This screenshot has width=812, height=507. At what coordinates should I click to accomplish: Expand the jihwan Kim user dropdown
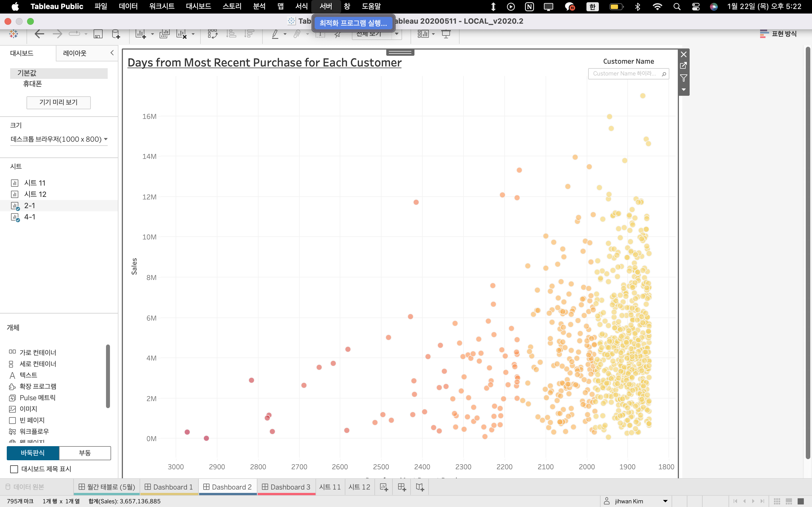pos(665,501)
